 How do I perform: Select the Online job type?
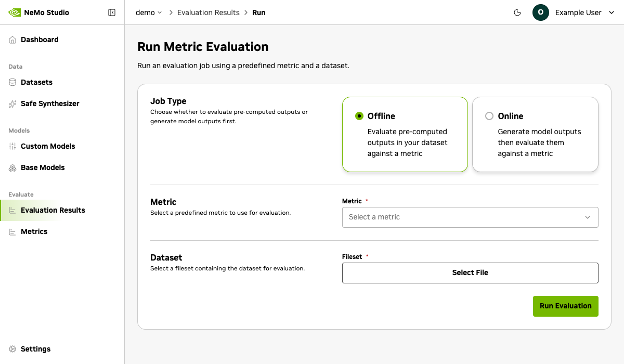click(x=535, y=134)
